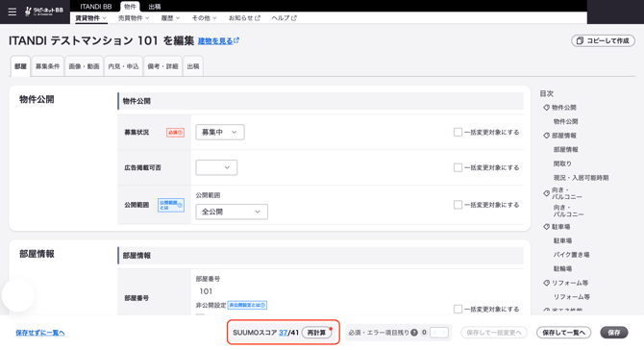Click the コピーして作成 button

603,40
